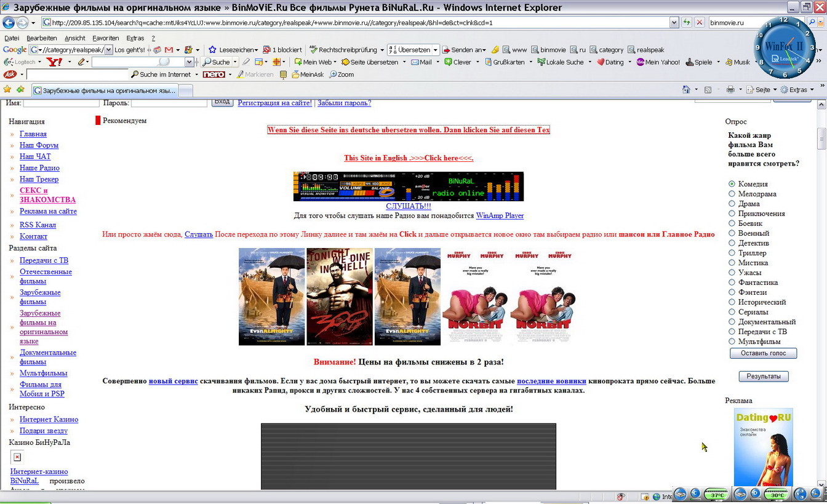Open the Документальные фильмы link
The height and width of the screenshot is (504, 827).
tap(48, 357)
